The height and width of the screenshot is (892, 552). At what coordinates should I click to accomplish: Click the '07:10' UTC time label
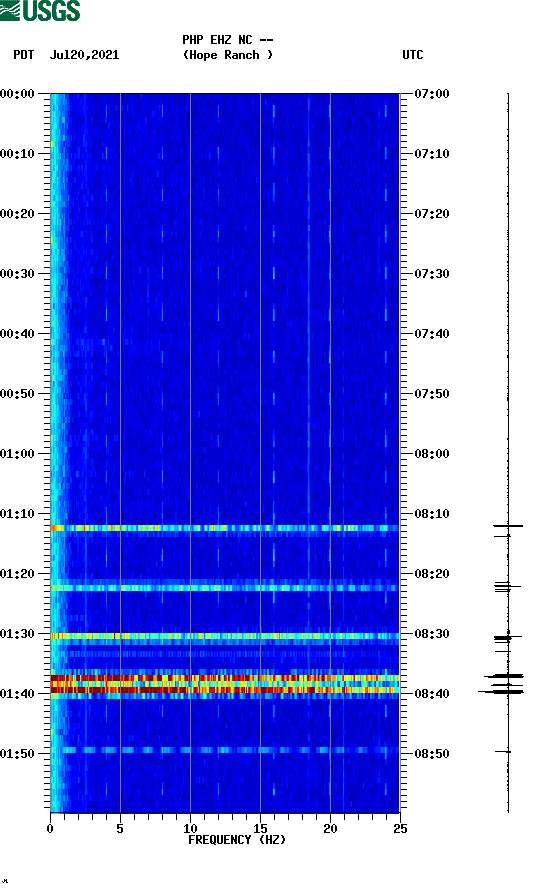431,154
